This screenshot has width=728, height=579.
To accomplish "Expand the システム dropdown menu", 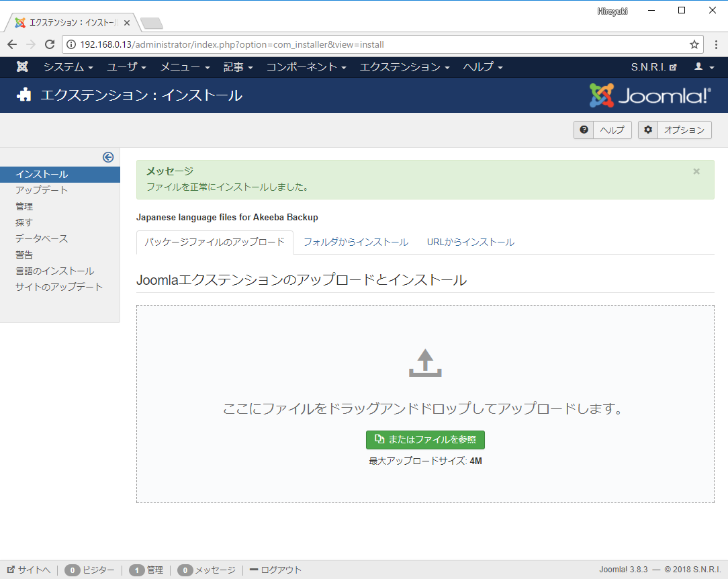I will point(69,67).
